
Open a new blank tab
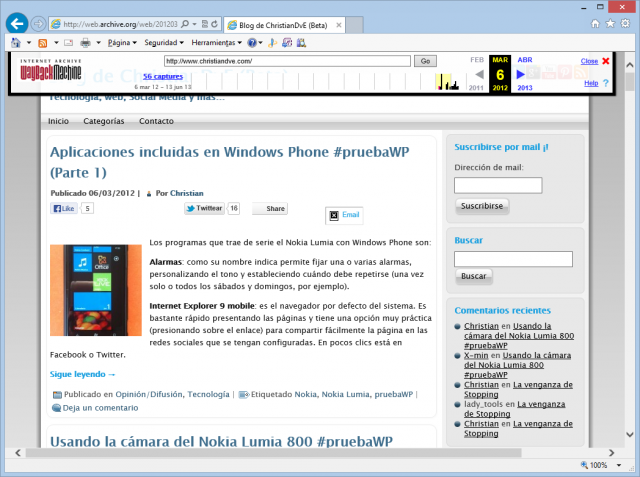click(x=355, y=25)
